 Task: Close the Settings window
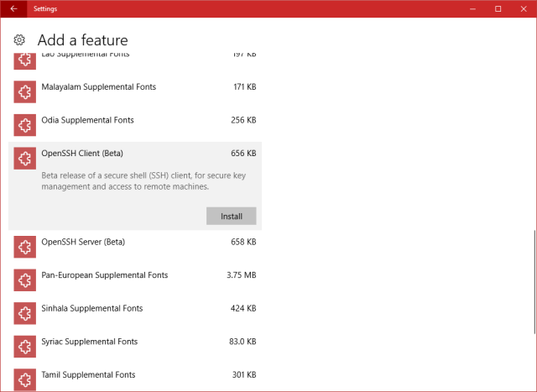(x=524, y=9)
